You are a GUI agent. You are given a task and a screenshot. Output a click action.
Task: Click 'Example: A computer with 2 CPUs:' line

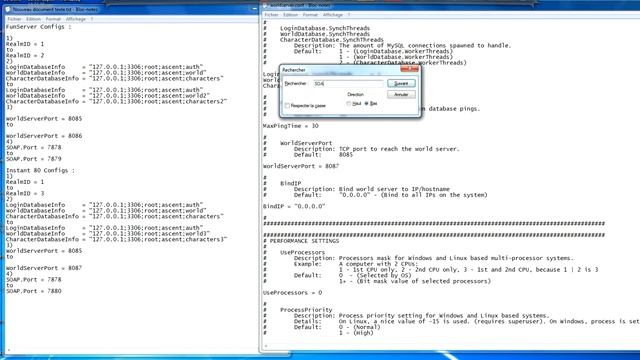pyautogui.click(x=356, y=264)
